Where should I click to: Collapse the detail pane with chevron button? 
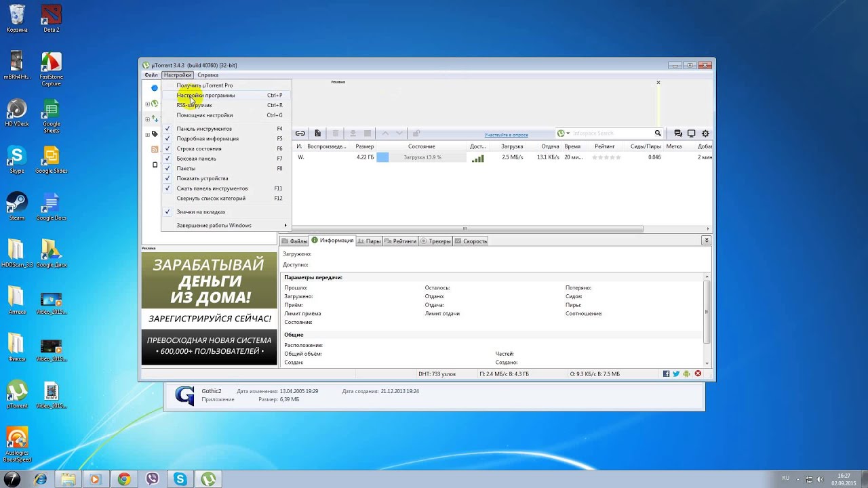tap(706, 241)
